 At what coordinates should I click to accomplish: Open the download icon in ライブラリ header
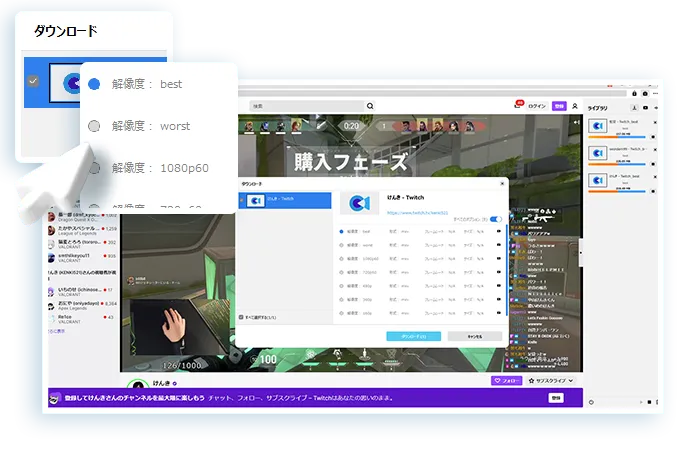[x=634, y=108]
